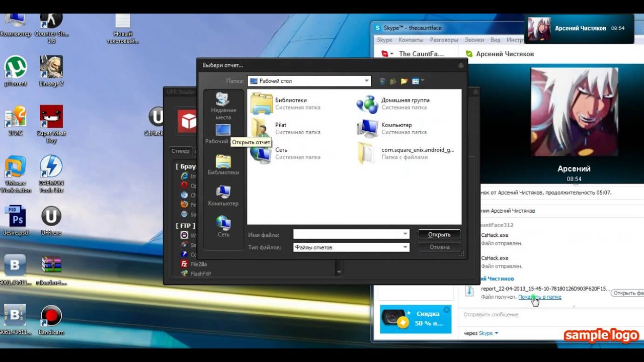This screenshot has width=644, height=362.
Task: Select the com.square_enix.android folder
Action: click(x=406, y=153)
